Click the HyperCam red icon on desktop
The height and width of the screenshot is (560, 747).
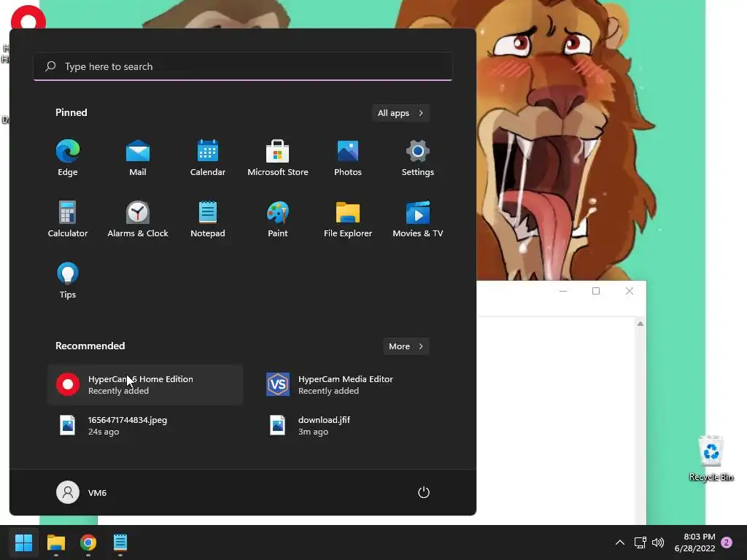[x=28, y=18]
